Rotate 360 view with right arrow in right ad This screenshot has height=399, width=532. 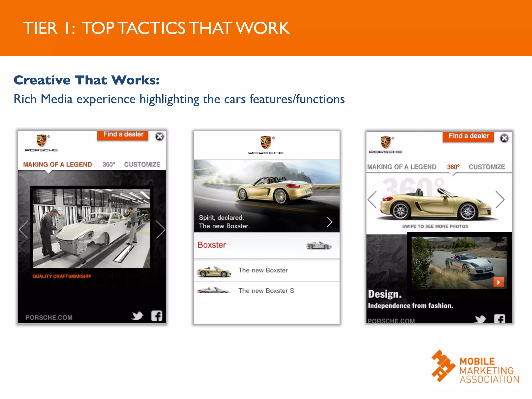coord(500,199)
